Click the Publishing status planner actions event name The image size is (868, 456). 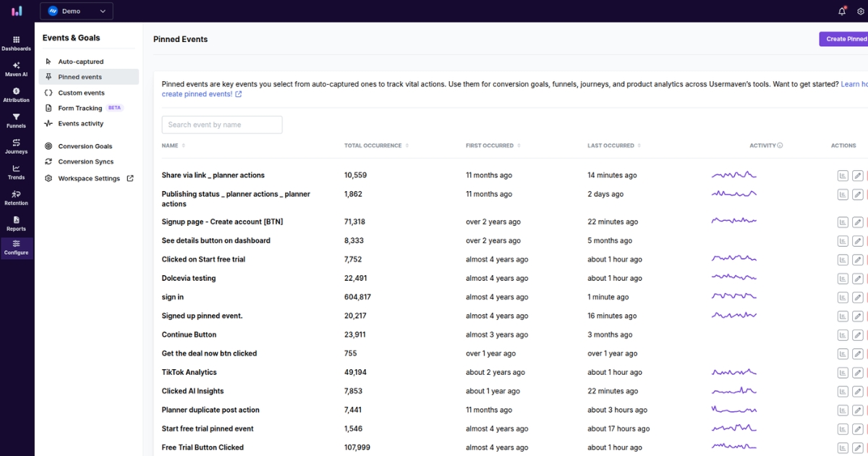point(236,198)
